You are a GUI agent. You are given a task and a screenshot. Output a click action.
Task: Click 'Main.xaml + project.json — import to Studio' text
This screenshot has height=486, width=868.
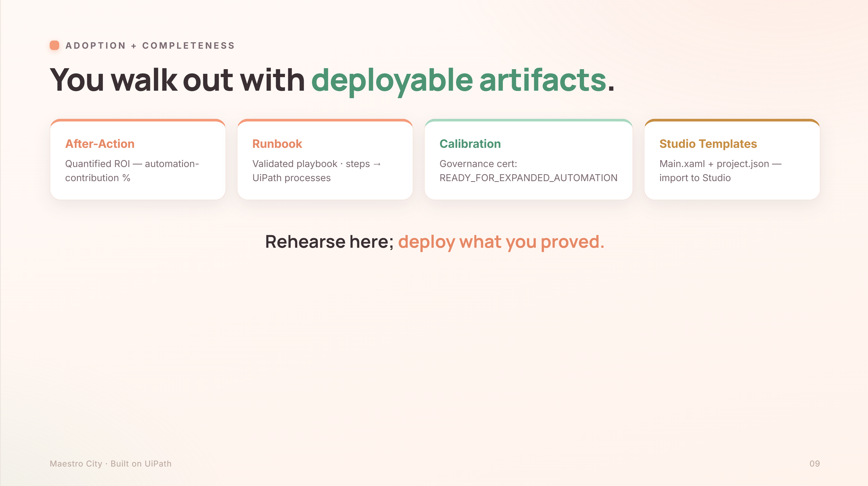click(x=720, y=171)
